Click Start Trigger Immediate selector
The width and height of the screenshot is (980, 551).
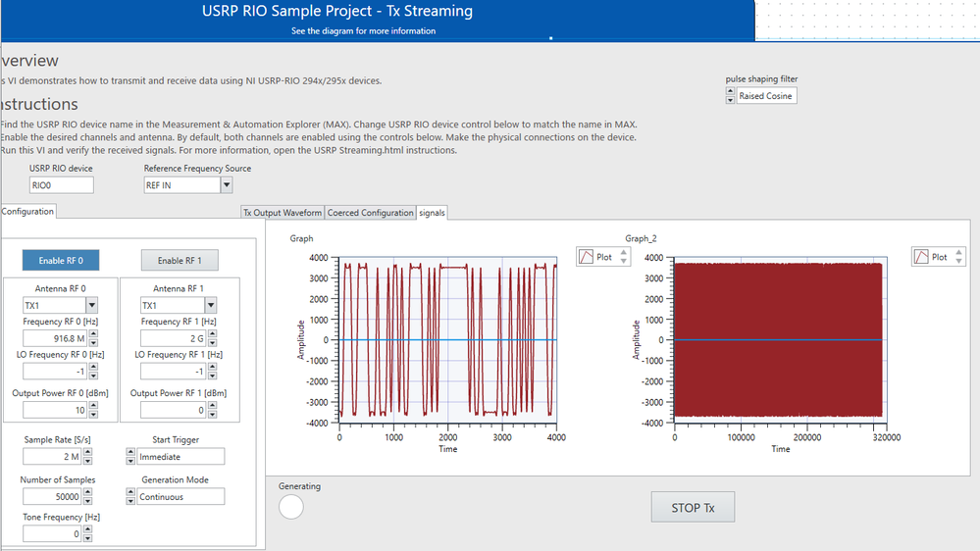pos(181,457)
